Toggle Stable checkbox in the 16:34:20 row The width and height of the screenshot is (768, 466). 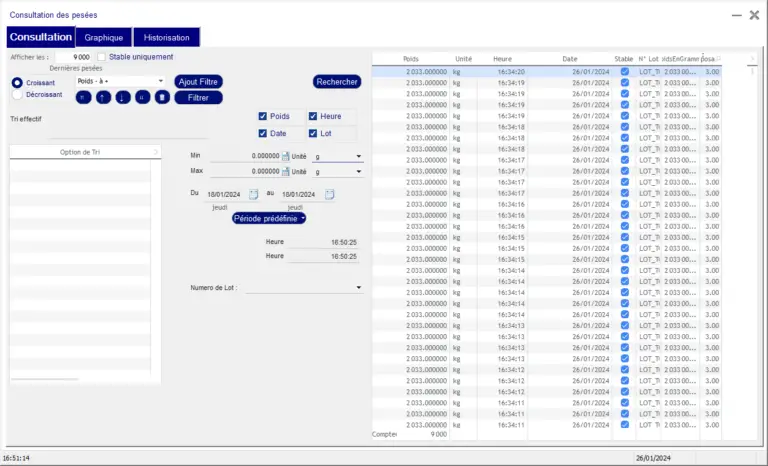point(624,72)
